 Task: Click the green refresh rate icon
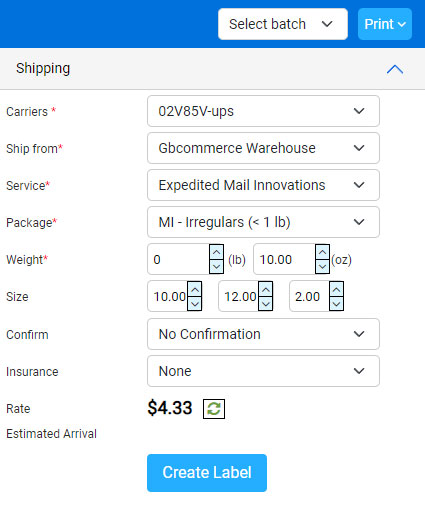[214, 409]
